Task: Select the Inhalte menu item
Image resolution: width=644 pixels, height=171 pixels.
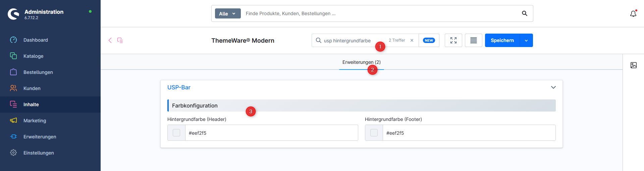Action: tap(50, 104)
